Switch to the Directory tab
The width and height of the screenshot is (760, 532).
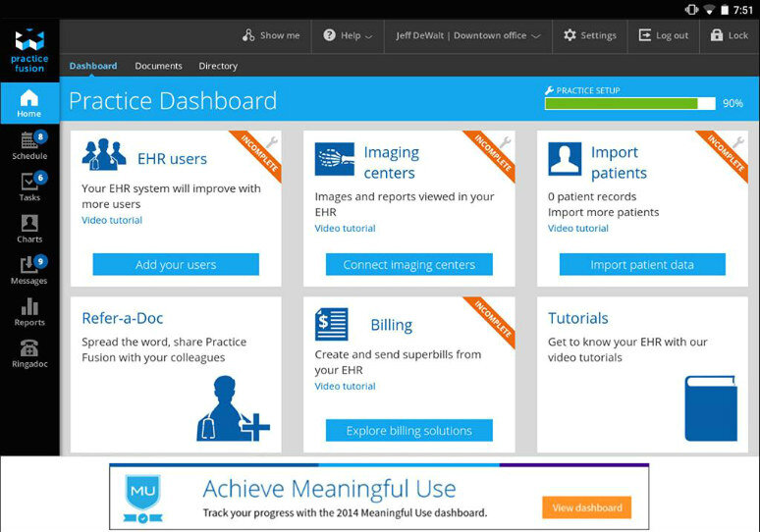[218, 66]
